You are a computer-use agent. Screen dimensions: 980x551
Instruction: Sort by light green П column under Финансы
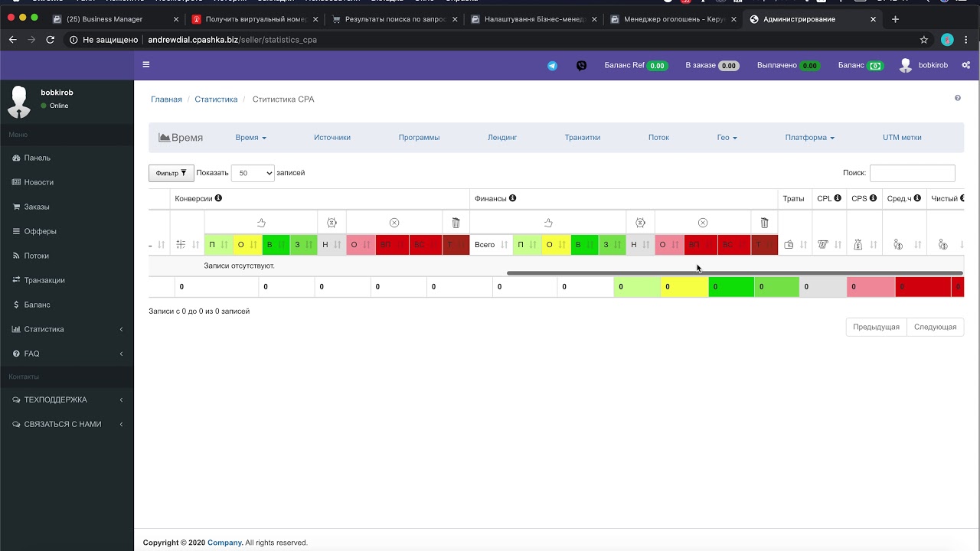point(528,245)
